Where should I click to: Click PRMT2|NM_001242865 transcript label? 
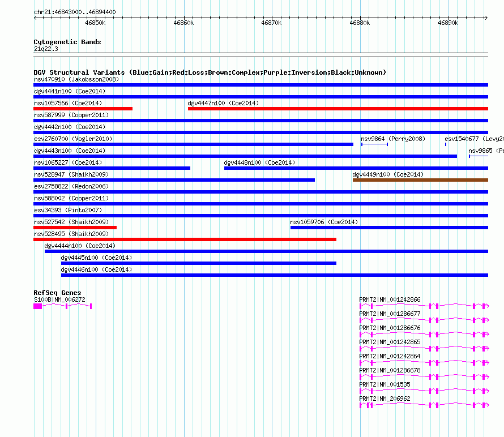(x=390, y=342)
